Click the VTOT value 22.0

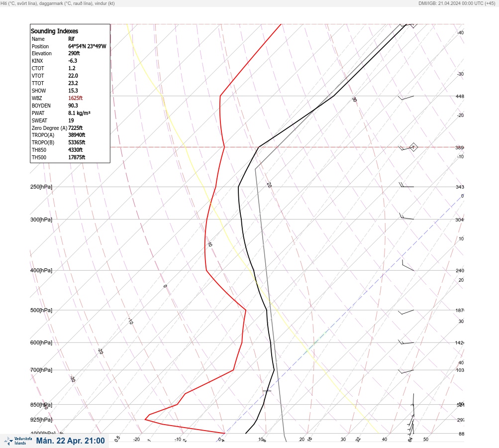[73, 76]
